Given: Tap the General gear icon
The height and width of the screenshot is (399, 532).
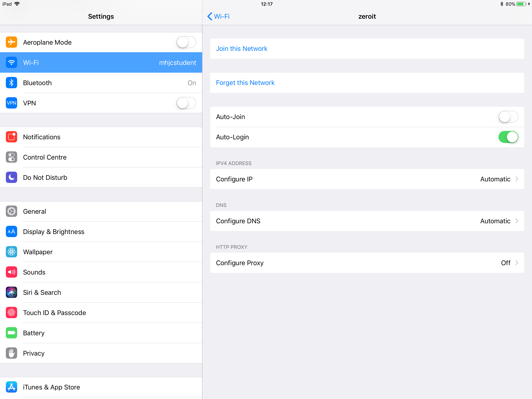Looking at the screenshot, I should point(11,211).
